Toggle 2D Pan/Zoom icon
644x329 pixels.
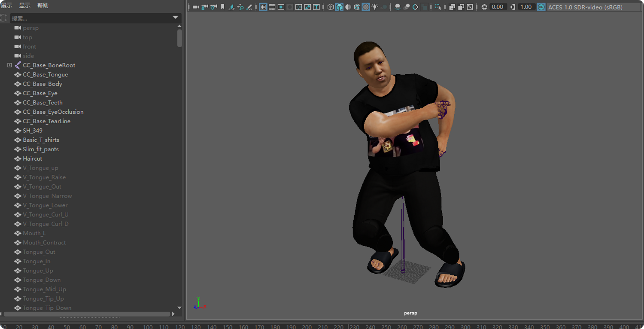coord(240,7)
